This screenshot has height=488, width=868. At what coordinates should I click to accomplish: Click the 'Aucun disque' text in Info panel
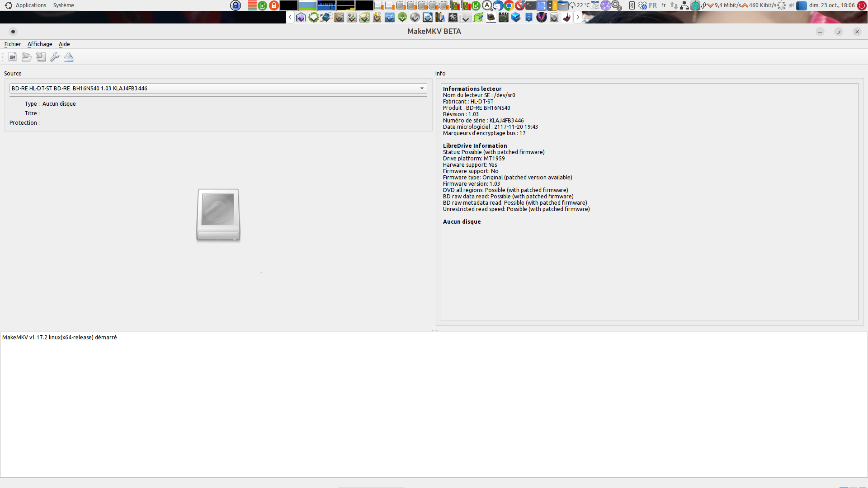(462, 222)
